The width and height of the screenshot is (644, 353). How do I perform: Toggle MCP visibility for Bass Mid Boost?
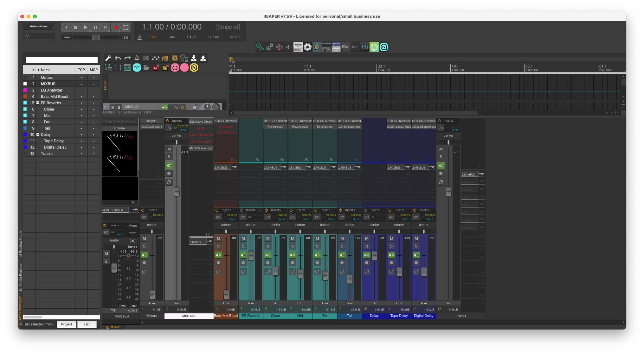point(93,97)
